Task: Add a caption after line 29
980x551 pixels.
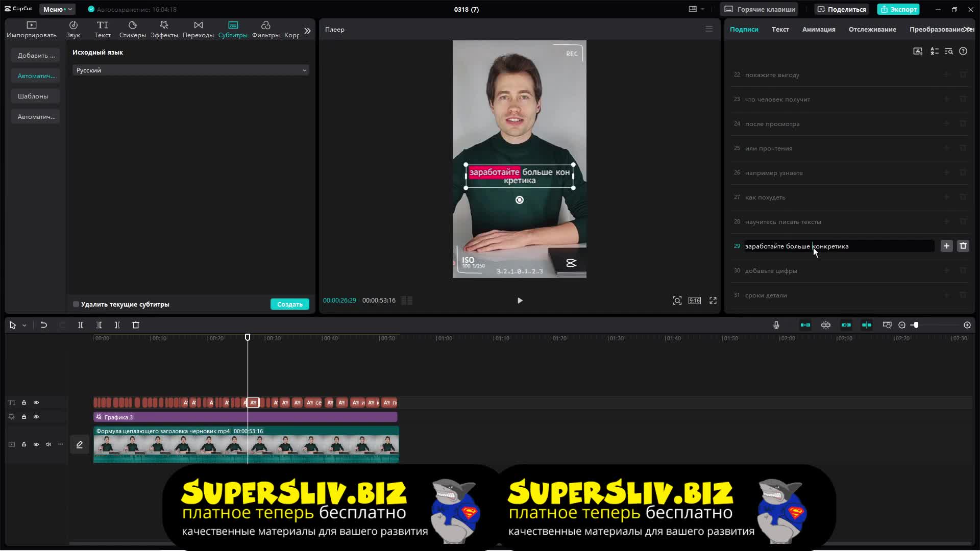Action: tap(946, 246)
